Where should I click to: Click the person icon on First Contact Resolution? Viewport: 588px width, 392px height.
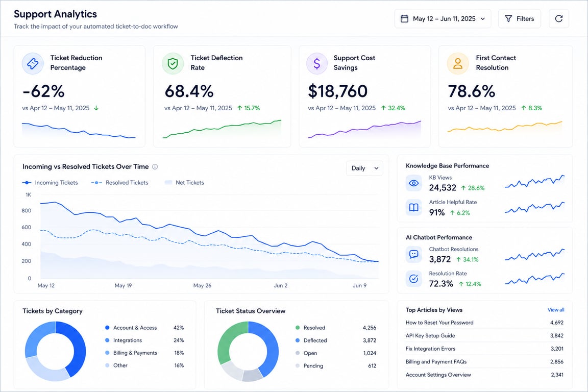[458, 63]
